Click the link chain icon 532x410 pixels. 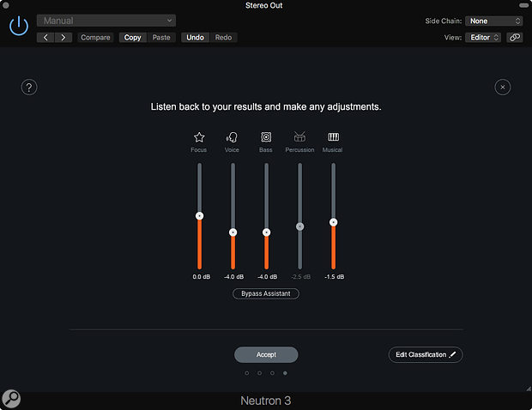coord(514,37)
